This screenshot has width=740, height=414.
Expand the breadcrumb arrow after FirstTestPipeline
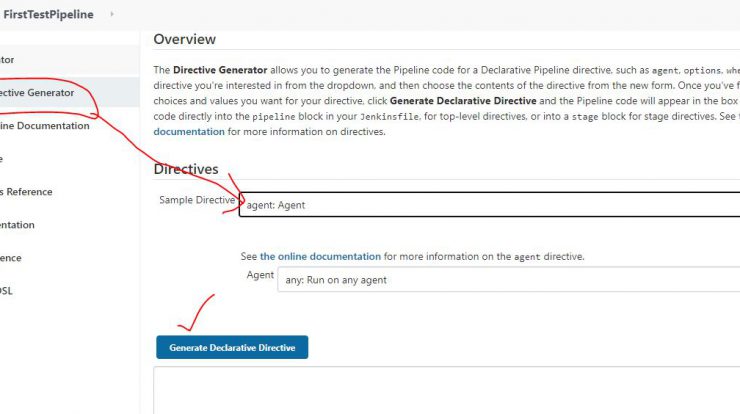[x=112, y=14]
